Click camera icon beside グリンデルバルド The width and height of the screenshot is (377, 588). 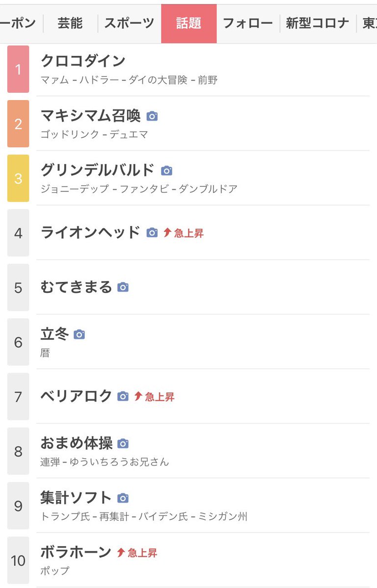[x=167, y=171]
